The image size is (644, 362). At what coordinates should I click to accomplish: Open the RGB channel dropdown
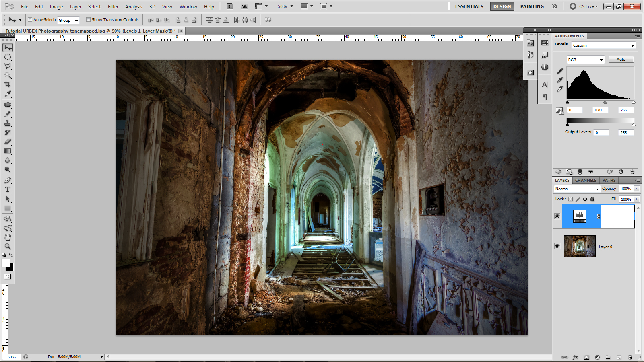[586, 60]
